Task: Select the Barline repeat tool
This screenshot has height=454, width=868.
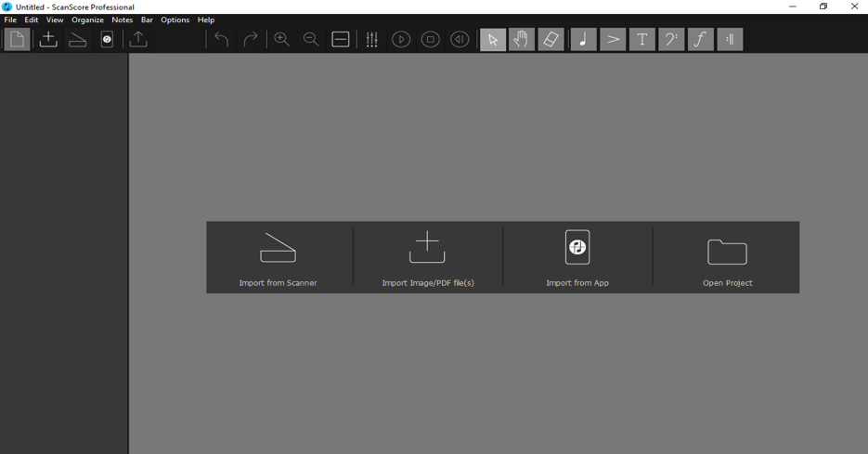Action: coord(731,39)
